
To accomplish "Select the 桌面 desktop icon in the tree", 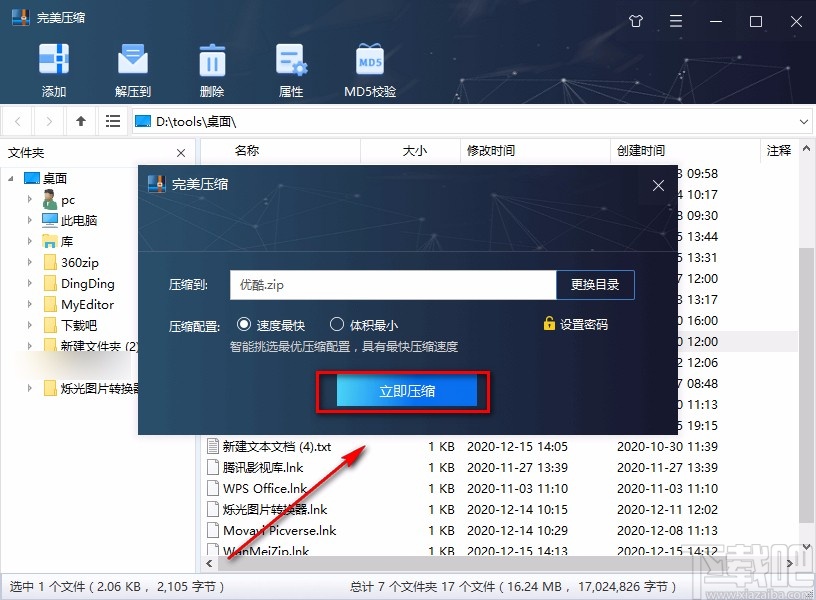I will click(32, 178).
